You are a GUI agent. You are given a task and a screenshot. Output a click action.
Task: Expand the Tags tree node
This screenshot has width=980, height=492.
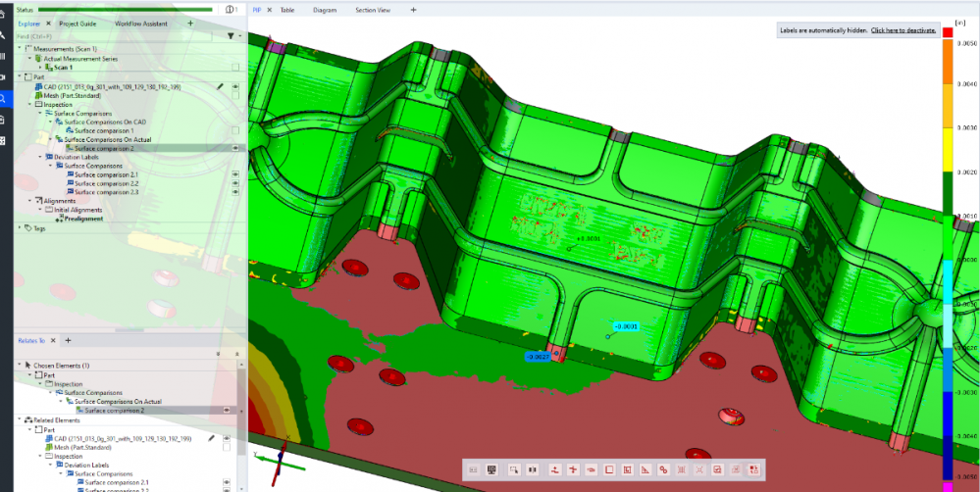click(x=20, y=227)
